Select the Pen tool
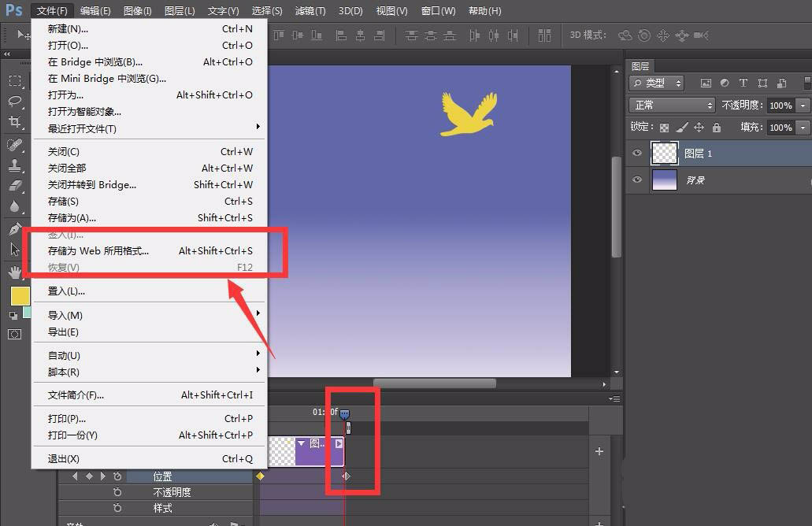 (15, 228)
